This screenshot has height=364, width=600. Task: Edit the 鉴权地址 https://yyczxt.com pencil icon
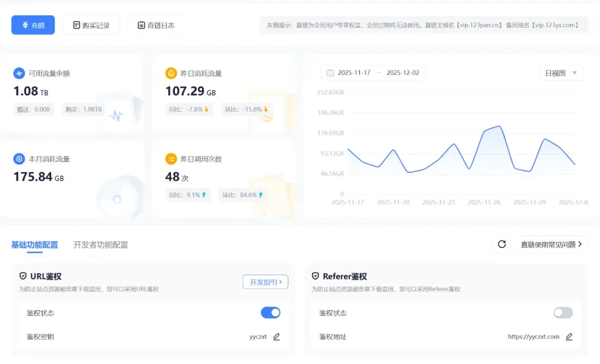pyautogui.click(x=569, y=337)
